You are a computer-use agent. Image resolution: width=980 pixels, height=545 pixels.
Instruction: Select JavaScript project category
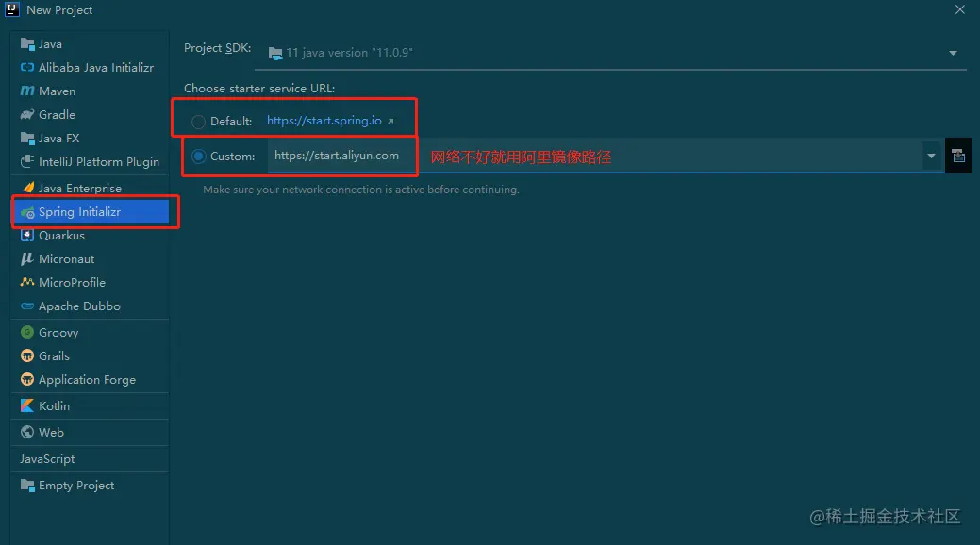90,459
